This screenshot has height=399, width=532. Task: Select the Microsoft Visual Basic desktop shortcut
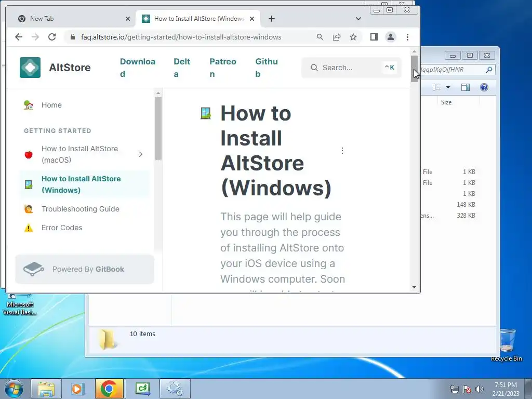[20, 304]
